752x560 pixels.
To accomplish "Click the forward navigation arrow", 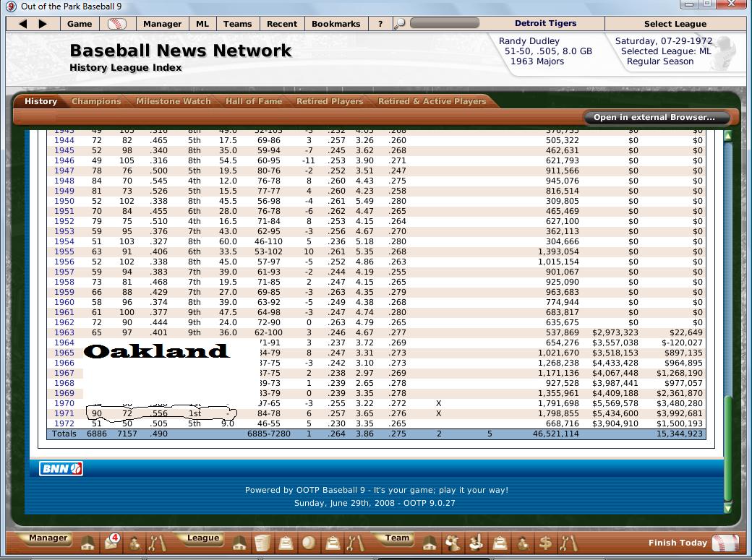I will coord(43,24).
